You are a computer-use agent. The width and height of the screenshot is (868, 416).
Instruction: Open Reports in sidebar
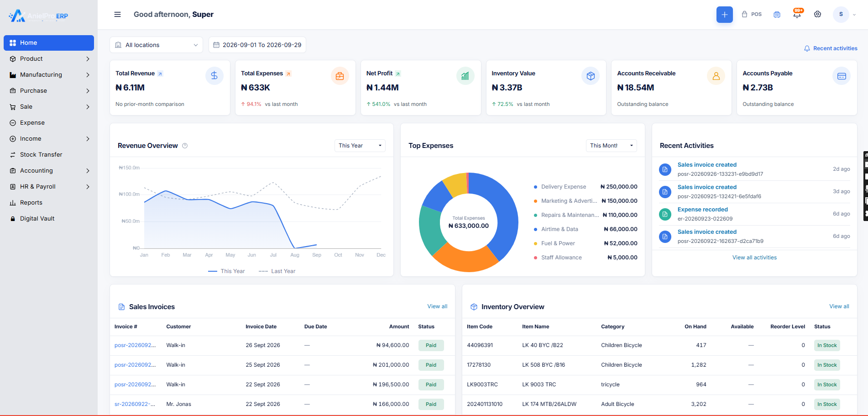tap(49, 203)
